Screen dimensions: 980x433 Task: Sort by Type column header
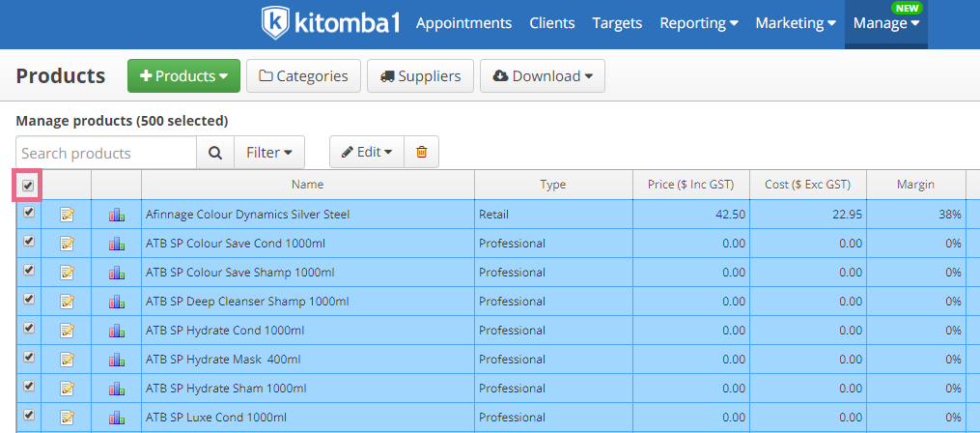553,185
